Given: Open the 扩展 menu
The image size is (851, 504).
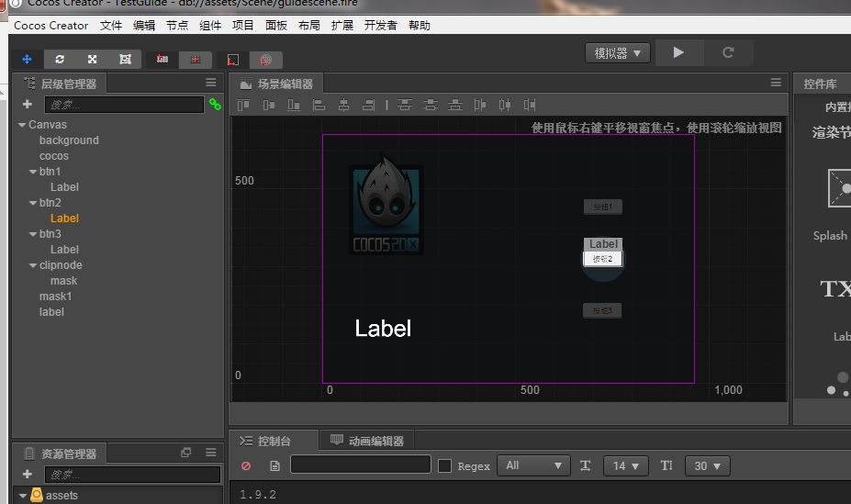Looking at the screenshot, I should (342, 26).
